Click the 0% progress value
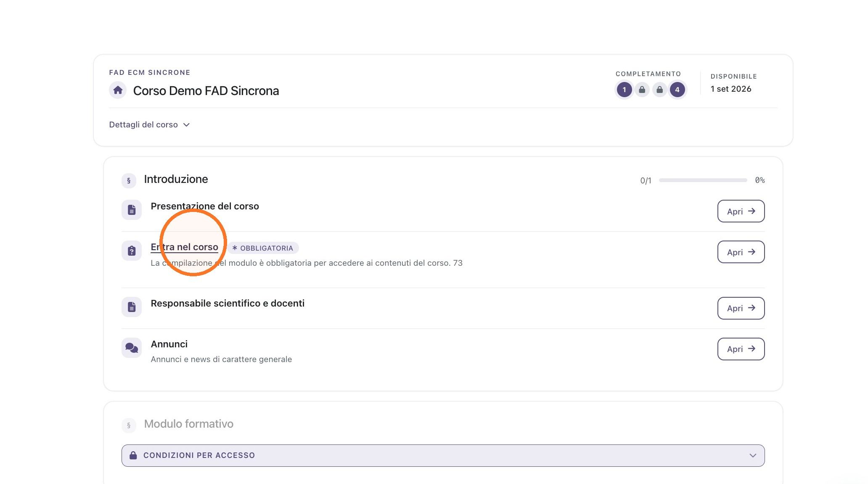This screenshot has width=868, height=484. click(x=759, y=180)
